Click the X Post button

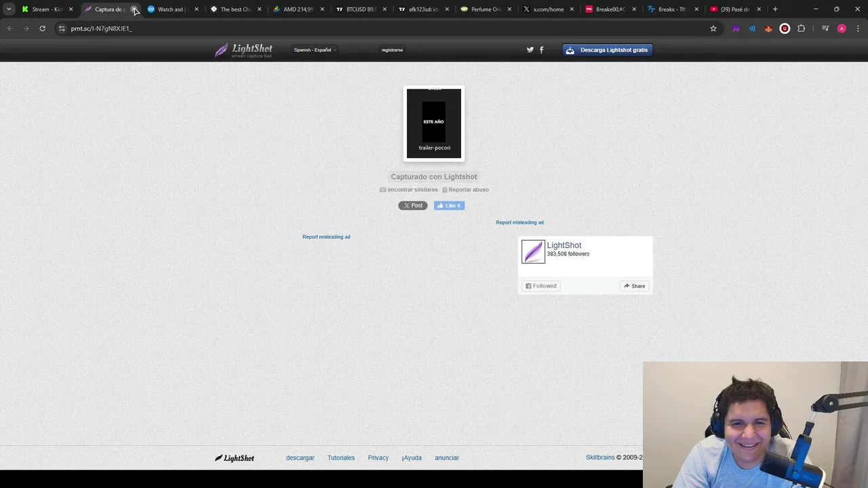(x=413, y=205)
